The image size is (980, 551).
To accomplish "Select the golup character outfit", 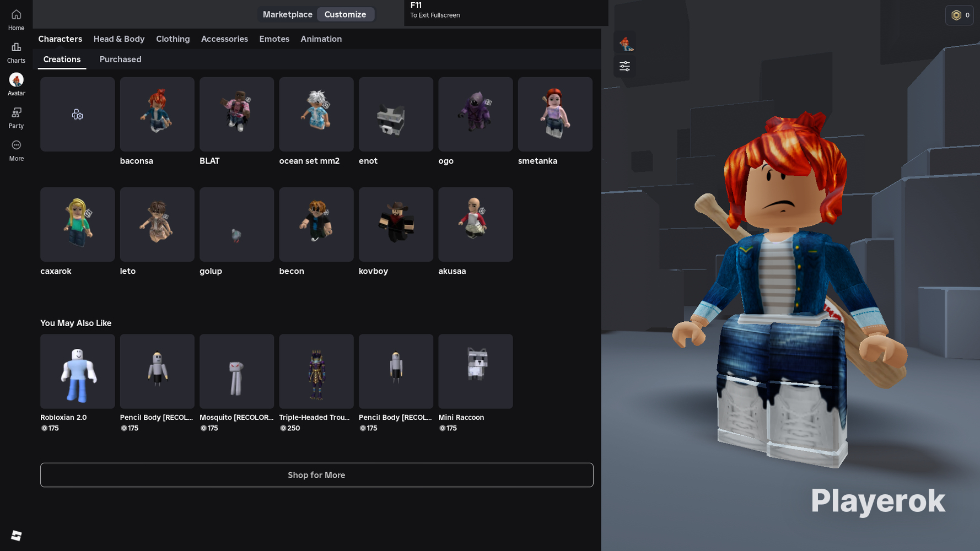I will tap(236, 224).
